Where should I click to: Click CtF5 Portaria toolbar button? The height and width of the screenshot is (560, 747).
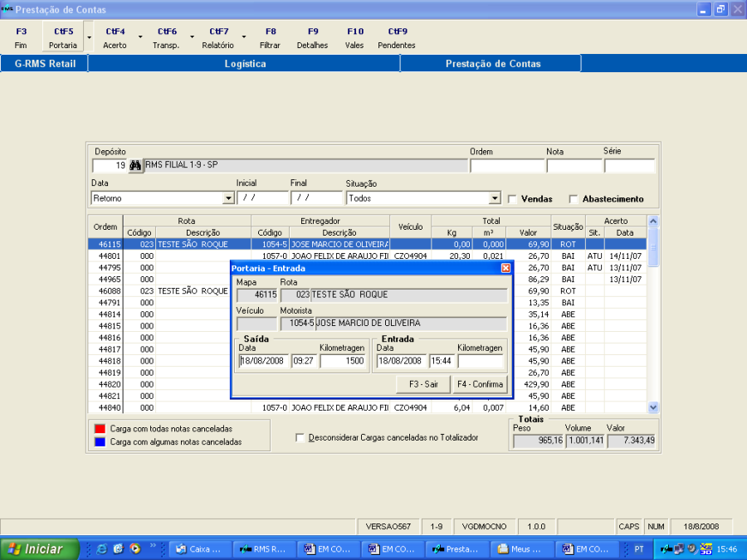[63, 37]
